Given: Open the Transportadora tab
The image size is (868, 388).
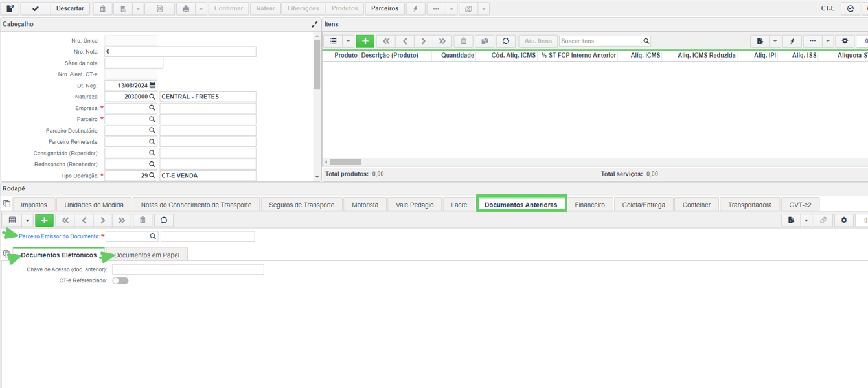Looking at the screenshot, I should [x=750, y=205].
